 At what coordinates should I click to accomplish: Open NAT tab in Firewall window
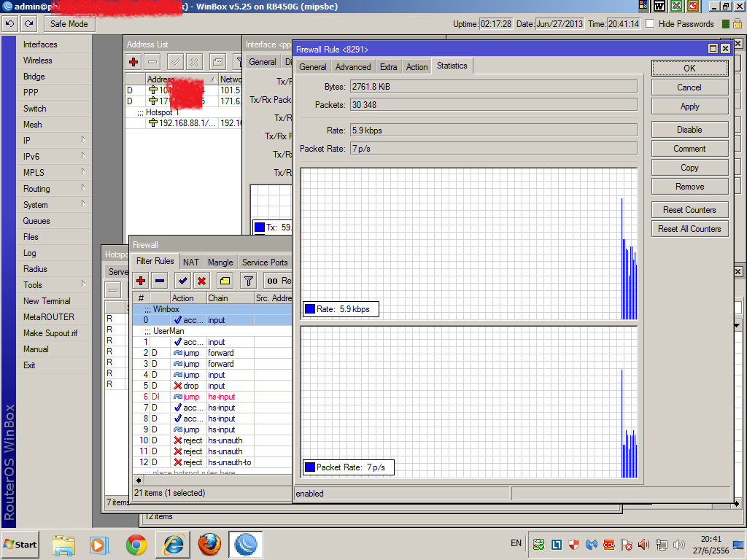[x=191, y=262]
